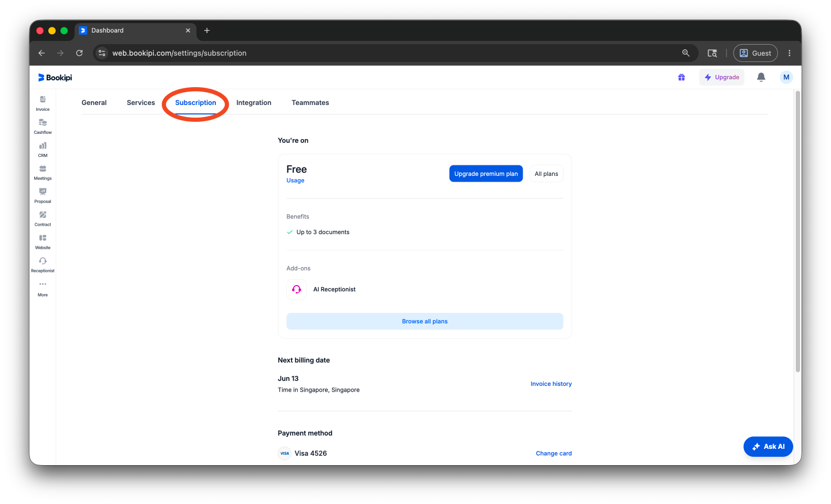The width and height of the screenshot is (831, 504).
Task: Open the Guest profile button
Action: tap(755, 53)
